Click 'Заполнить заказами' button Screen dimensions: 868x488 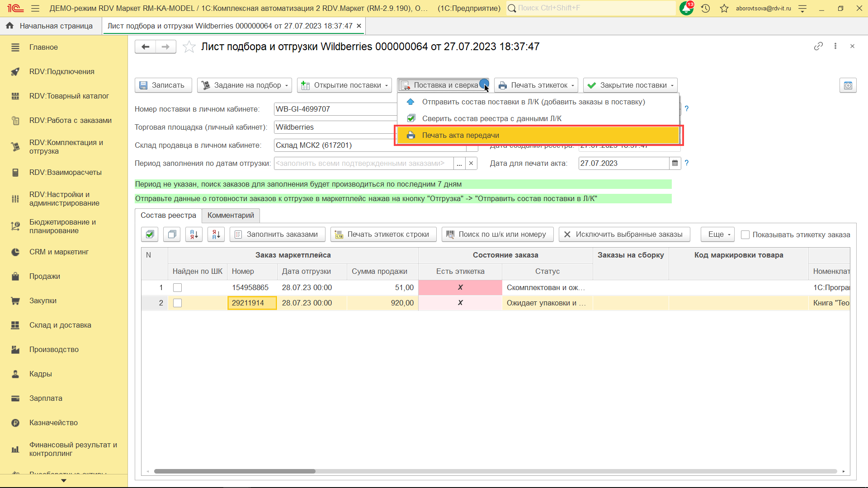(x=277, y=234)
